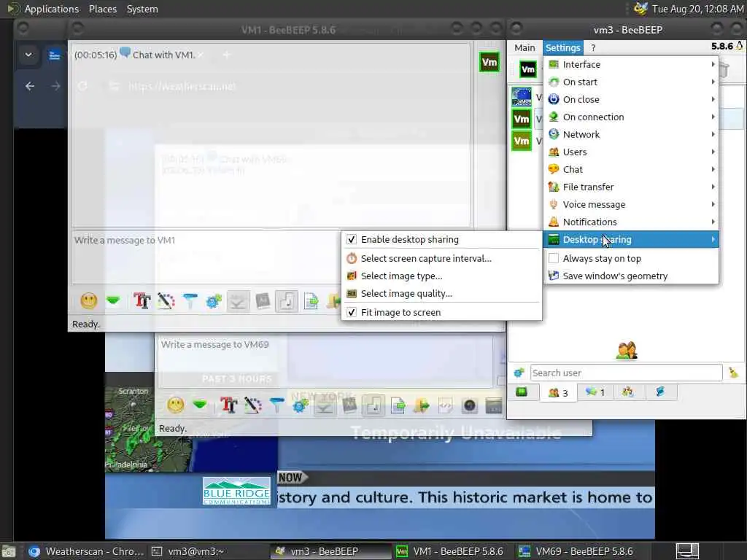Choose Select screen capture interval...
The width and height of the screenshot is (747, 560).
pyautogui.click(x=441, y=258)
